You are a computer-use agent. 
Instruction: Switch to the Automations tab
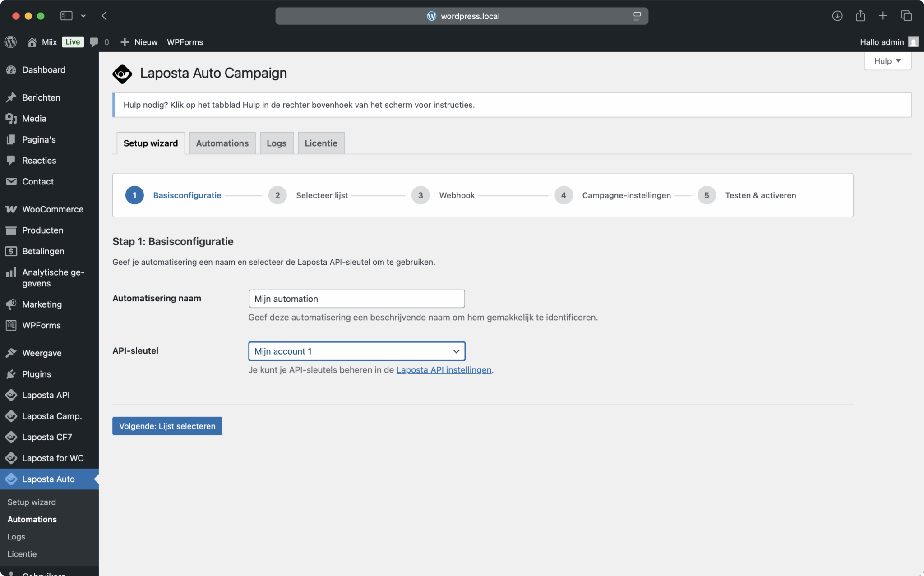pos(222,143)
